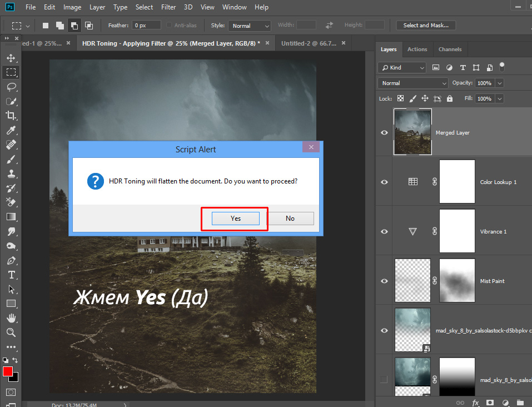Open the Fill slider dropdown arrow
The image size is (532, 407).
pyautogui.click(x=499, y=99)
